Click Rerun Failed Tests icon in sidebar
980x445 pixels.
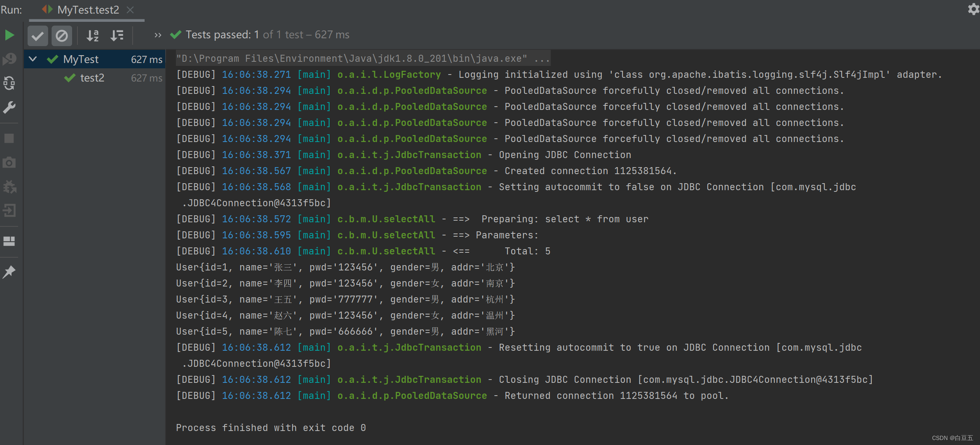pyautogui.click(x=9, y=59)
